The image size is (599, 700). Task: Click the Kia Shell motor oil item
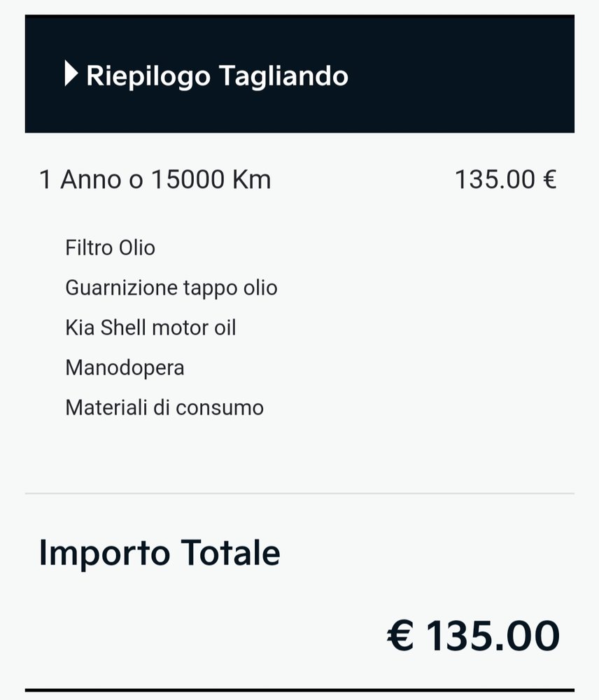pyautogui.click(x=150, y=328)
